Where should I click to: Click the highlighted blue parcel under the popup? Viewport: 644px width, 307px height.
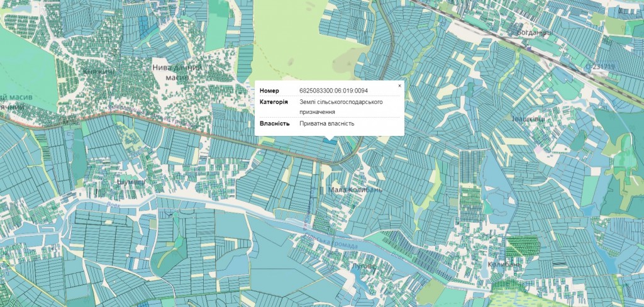click(329, 140)
